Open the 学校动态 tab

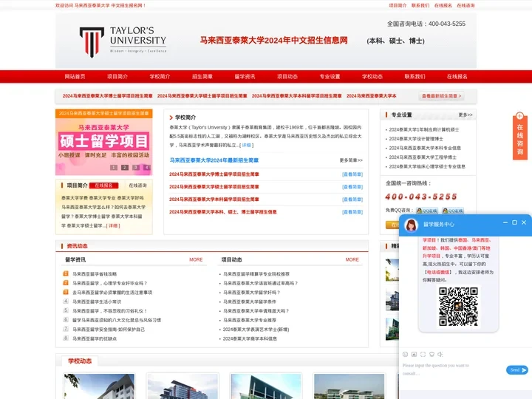pyautogui.click(x=80, y=361)
